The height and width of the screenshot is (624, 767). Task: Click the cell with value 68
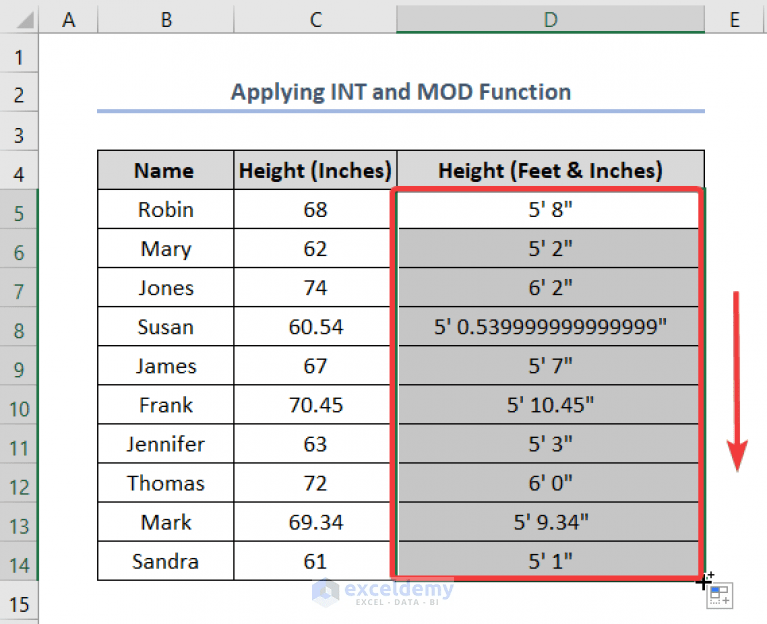coord(316,209)
